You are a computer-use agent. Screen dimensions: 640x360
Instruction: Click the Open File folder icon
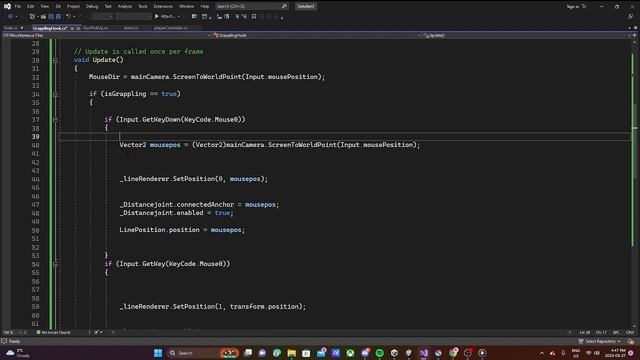tap(43, 16)
